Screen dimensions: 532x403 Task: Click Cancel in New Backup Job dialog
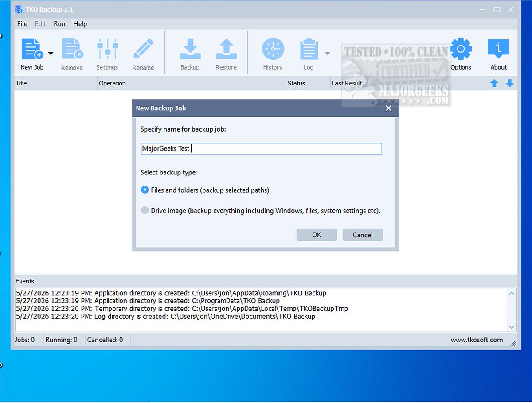[x=363, y=235]
